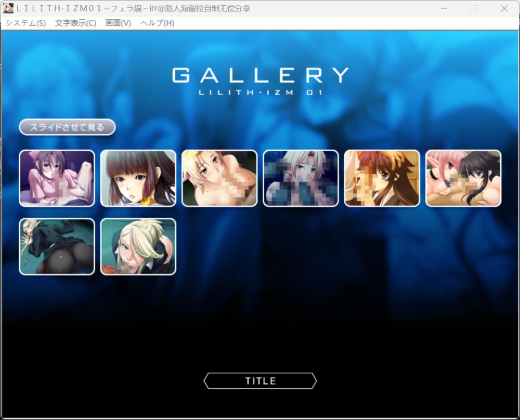Open the システム(S) menu
Viewport: 520px width, 420px height.
26,23
